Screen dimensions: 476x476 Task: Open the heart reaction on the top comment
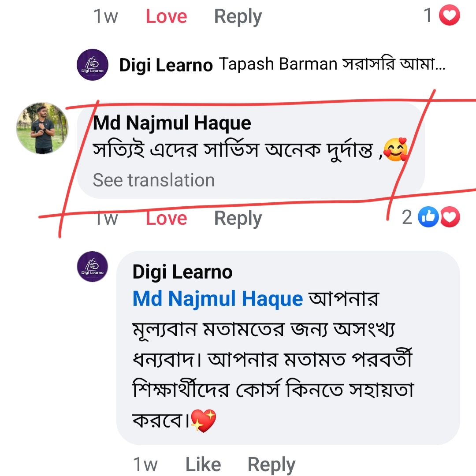(449, 15)
